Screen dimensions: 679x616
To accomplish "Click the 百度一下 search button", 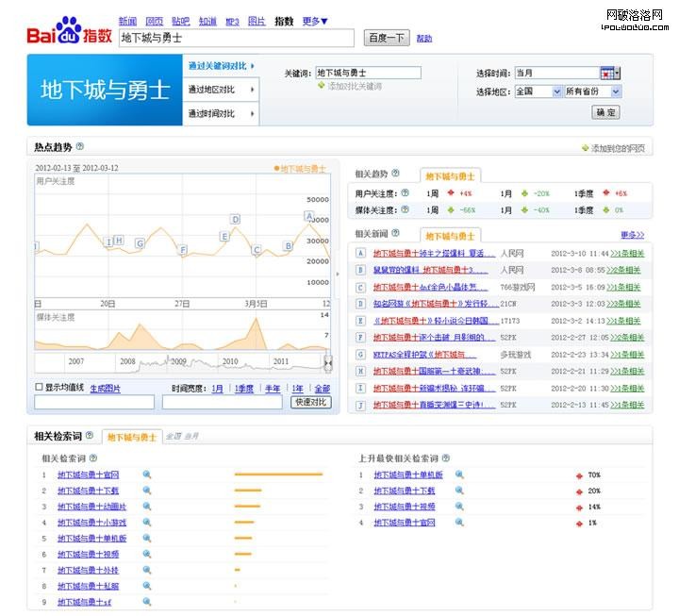I will coord(387,38).
